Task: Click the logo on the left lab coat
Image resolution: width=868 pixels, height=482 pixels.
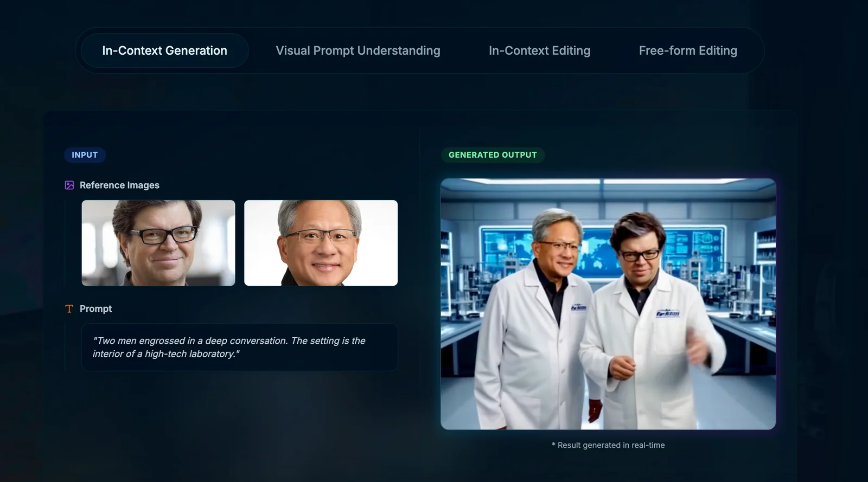Action: click(x=578, y=308)
